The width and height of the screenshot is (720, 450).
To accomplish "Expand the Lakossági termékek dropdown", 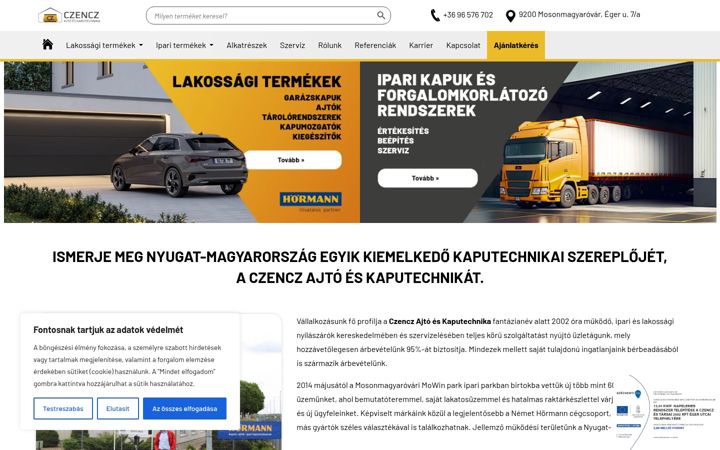I will pyautogui.click(x=104, y=45).
